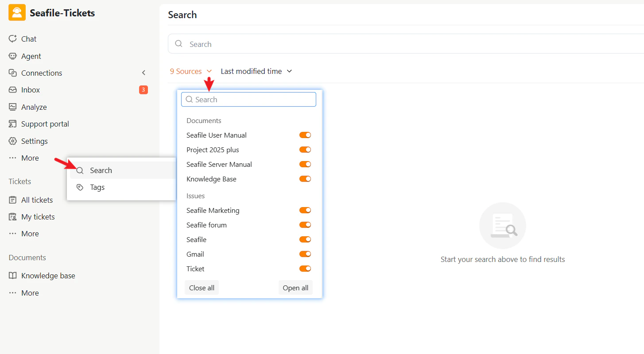Screen dimensions: 644x354
Task: Click the Tags label icon in popup
Action: pos(80,187)
